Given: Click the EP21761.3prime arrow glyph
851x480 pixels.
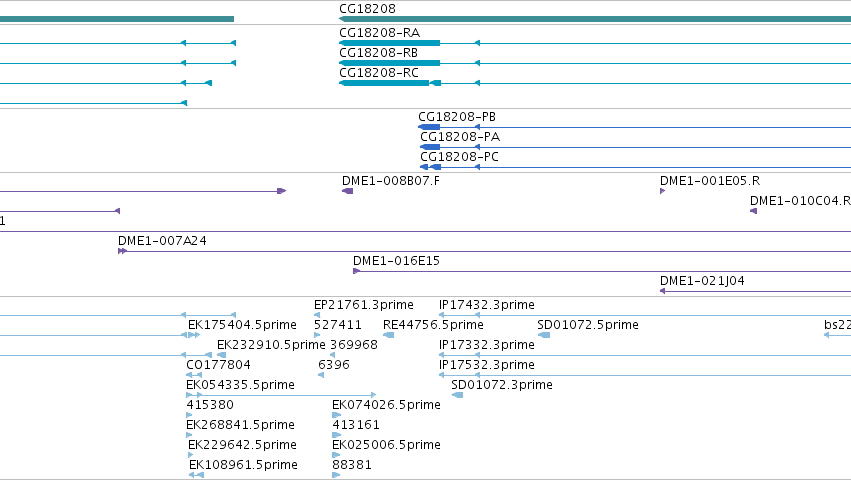Looking at the screenshot, I should point(317,315).
